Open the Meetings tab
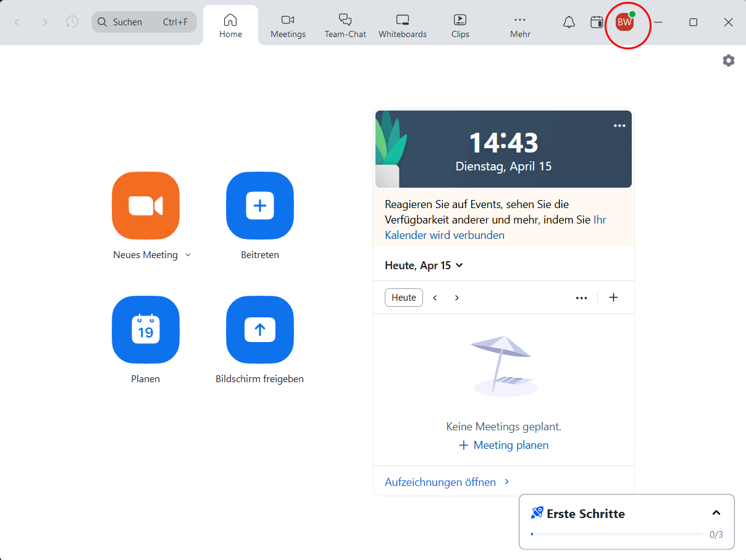 (x=288, y=26)
